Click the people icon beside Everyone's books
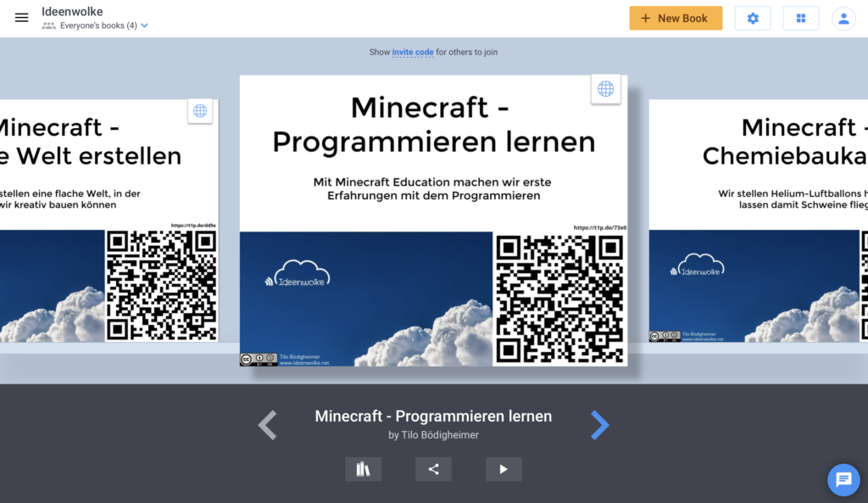Viewport: 868px width, 503px height. 48,25
